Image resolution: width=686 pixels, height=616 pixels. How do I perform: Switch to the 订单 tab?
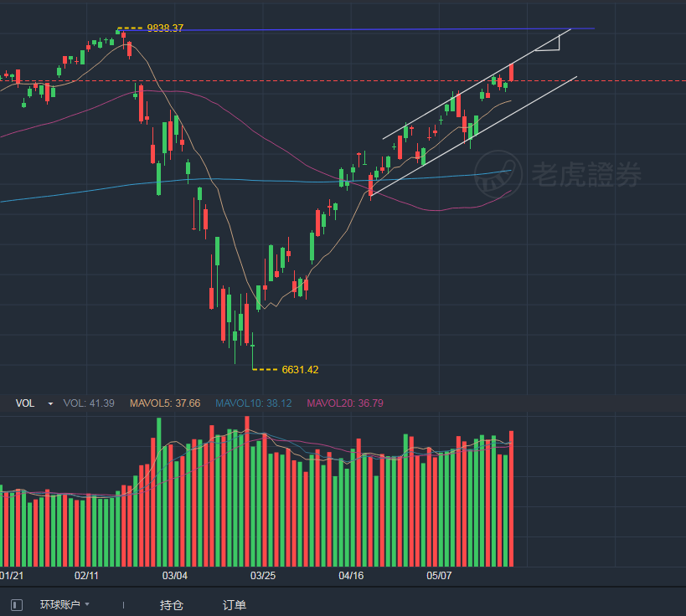pyautogui.click(x=235, y=604)
